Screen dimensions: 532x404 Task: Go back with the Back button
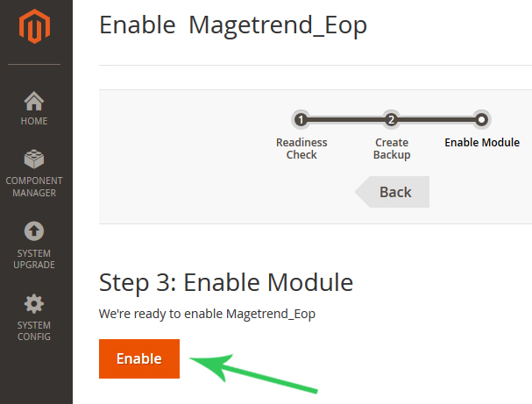click(393, 192)
